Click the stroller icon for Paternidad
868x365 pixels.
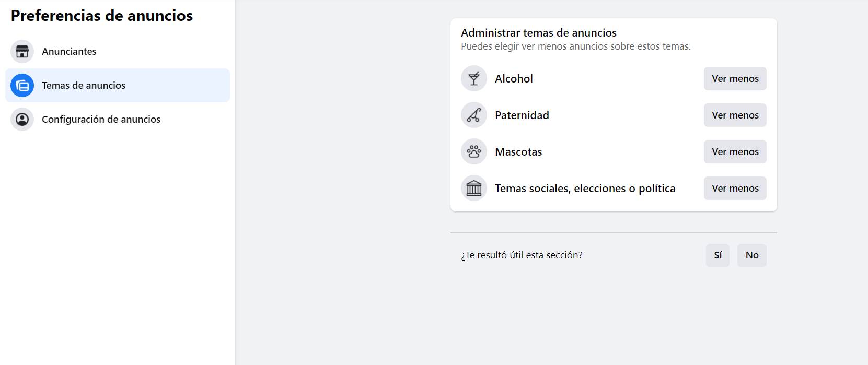click(x=474, y=115)
